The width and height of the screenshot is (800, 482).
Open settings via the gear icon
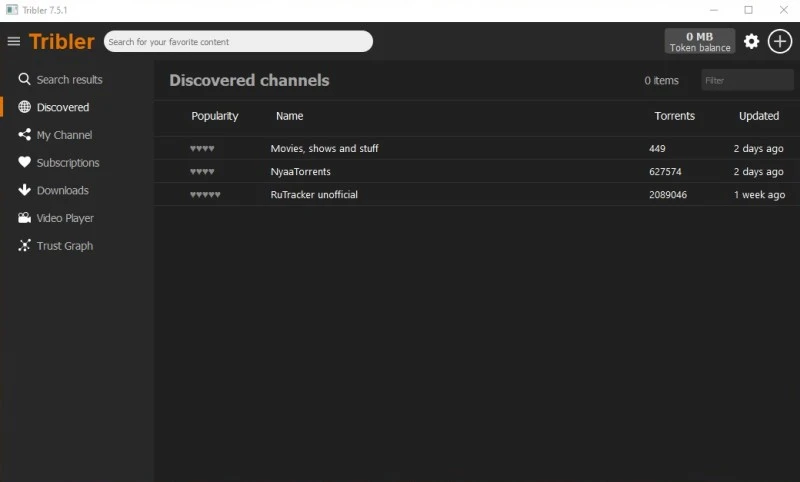click(x=751, y=41)
